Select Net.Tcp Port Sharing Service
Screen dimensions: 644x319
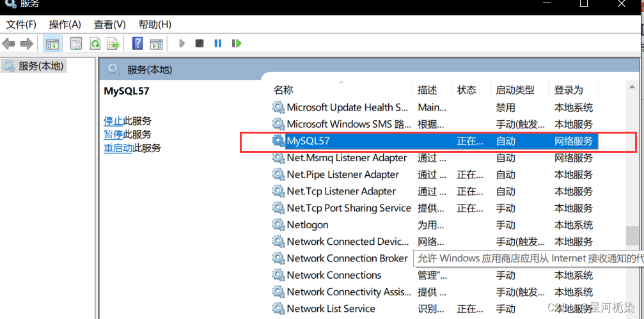[x=349, y=208]
